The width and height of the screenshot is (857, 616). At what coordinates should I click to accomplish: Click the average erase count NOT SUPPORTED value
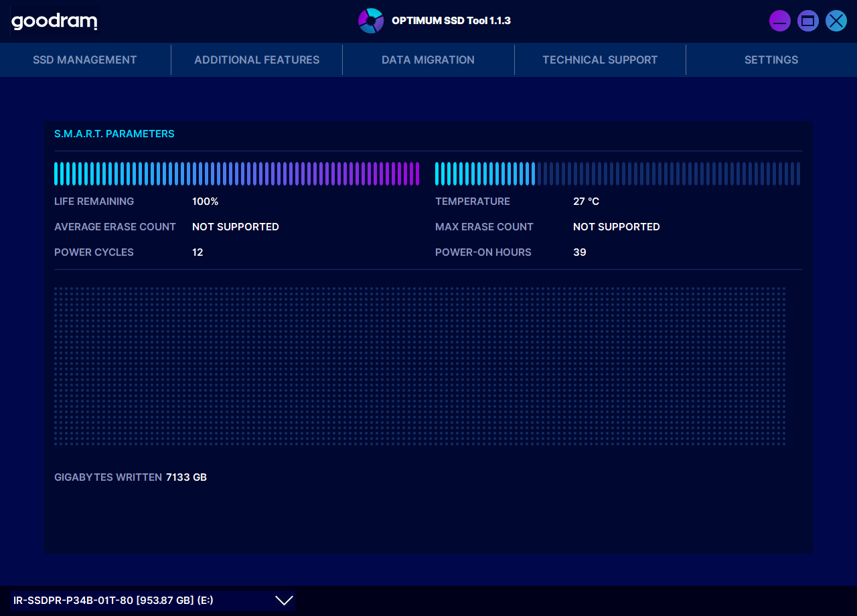point(236,227)
